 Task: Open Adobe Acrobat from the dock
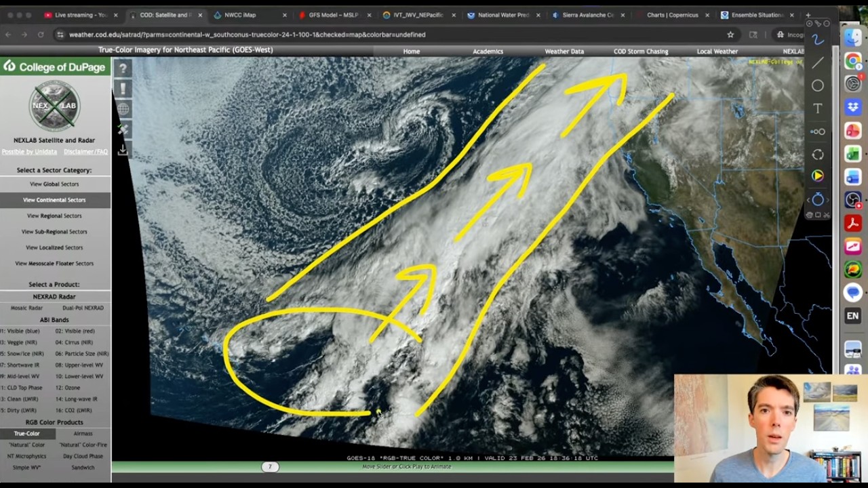(853, 223)
